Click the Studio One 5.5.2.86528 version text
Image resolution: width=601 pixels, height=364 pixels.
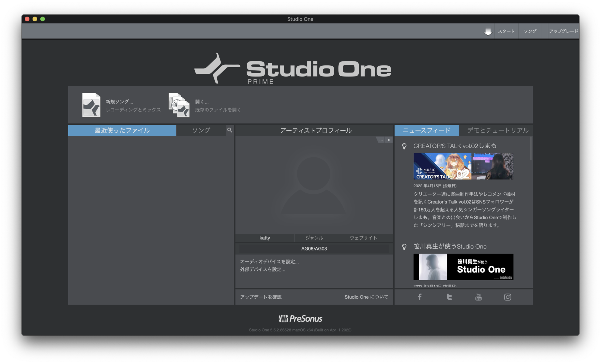tap(300, 330)
